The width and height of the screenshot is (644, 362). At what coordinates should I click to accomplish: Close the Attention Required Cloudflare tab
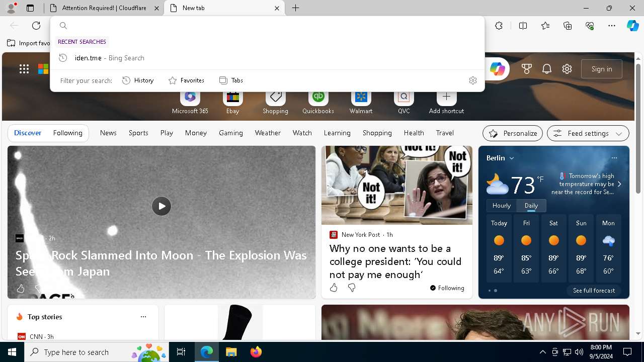156,8
